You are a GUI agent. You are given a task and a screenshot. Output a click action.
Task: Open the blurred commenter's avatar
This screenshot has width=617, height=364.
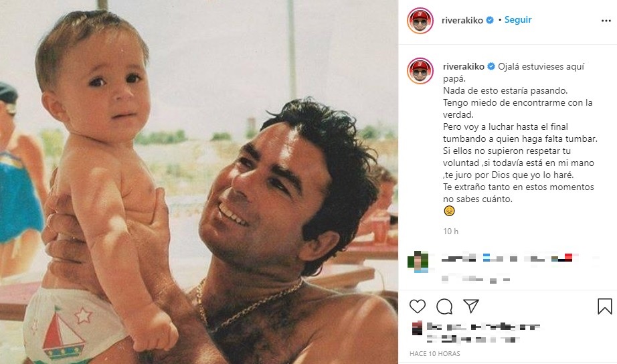pos(418,262)
